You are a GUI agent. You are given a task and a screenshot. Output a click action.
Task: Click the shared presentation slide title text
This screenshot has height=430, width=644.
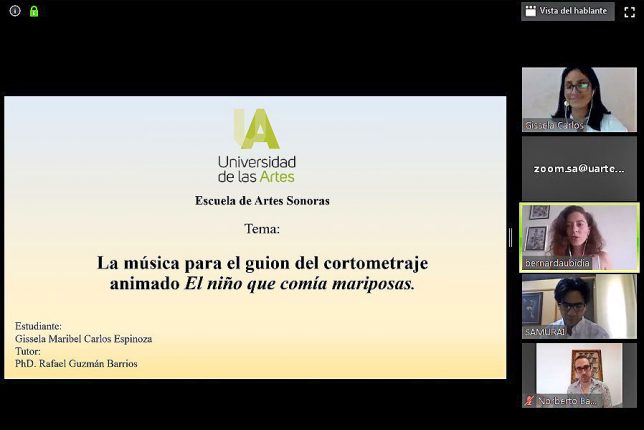(x=262, y=273)
